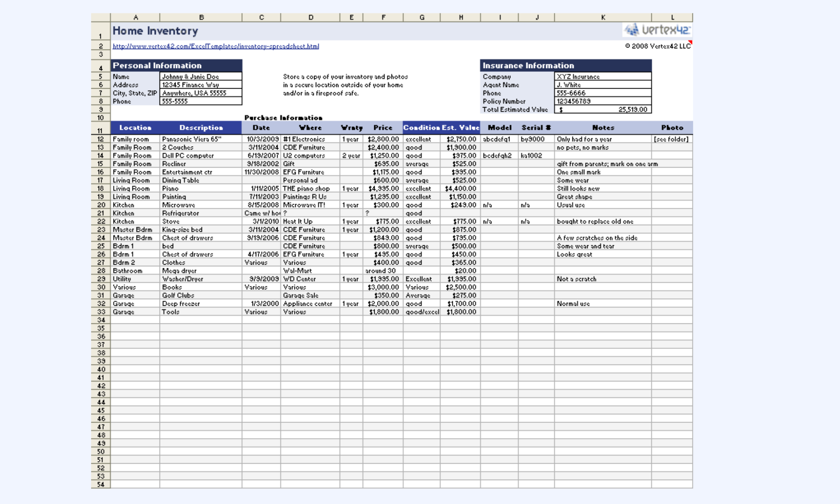Click the 'Notes' column heading

click(603, 128)
